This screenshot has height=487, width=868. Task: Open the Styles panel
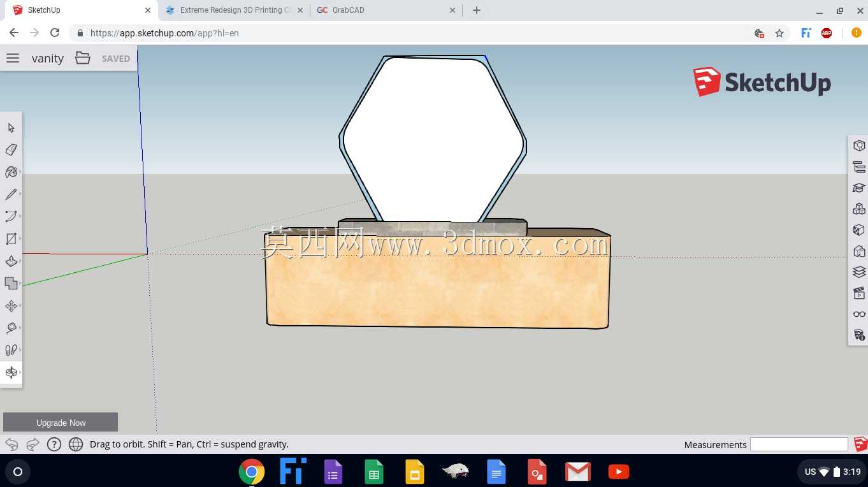coord(859,251)
